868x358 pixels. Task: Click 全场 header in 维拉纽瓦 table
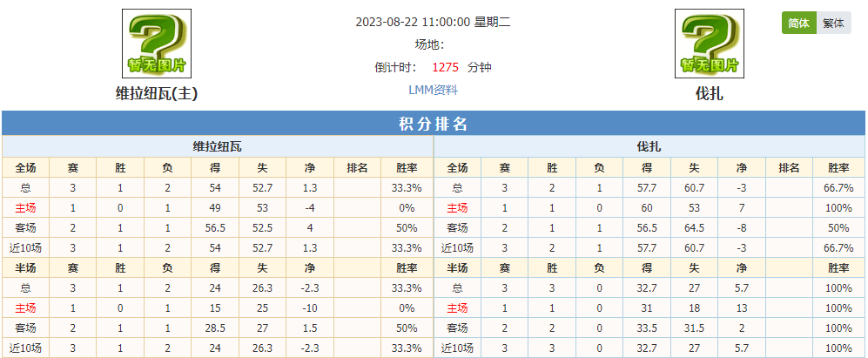[x=25, y=168]
